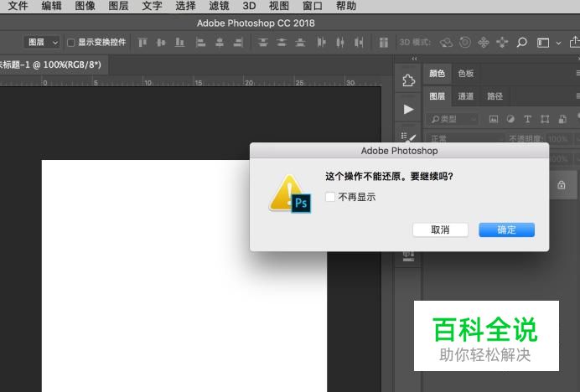This screenshot has width=580, height=392.
Task: Click the 取消 button
Action: pyautogui.click(x=440, y=230)
